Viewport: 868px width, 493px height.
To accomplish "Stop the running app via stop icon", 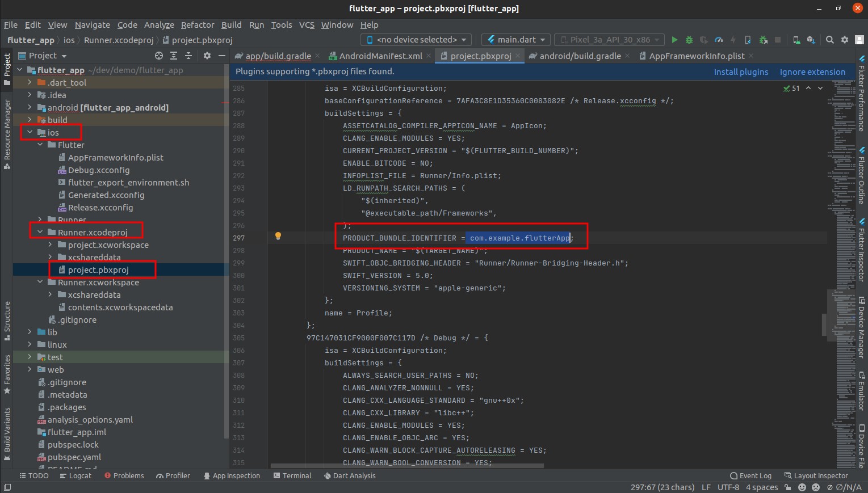I will (778, 40).
